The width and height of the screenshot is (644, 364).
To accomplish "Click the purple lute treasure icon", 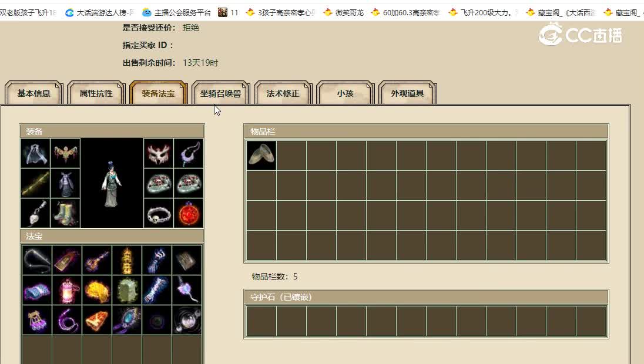I will tap(97, 260).
